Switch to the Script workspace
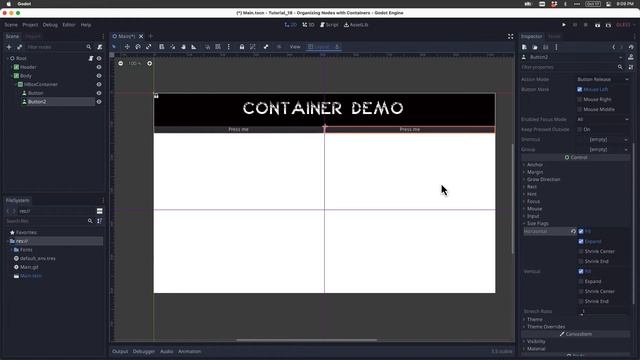This screenshot has height=360, width=640. click(329, 25)
